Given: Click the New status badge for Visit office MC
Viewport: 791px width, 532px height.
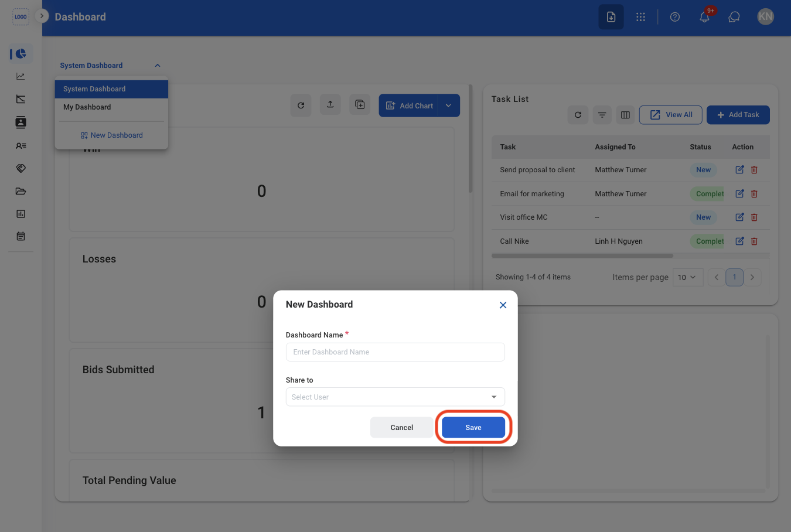Looking at the screenshot, I should pos(704,217).
